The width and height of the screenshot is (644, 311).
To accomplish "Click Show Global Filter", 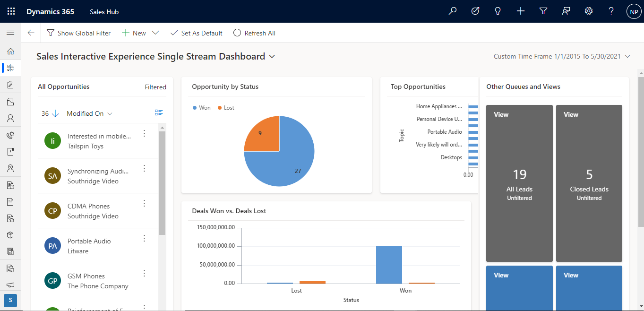I will pyautogui.click(x=79, y=33).
